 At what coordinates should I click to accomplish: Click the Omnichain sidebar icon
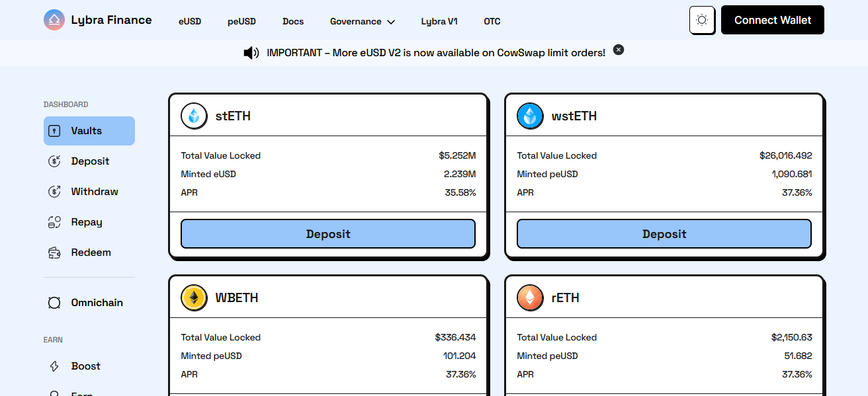click(55, 303)
